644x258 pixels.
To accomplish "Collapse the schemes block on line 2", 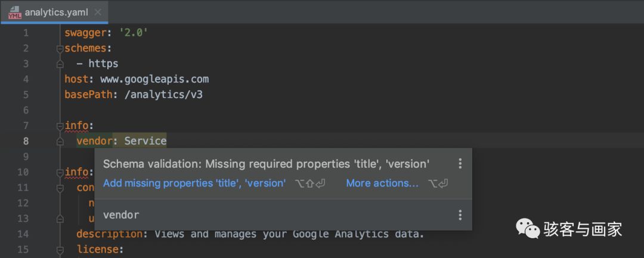I will (60, 48).
